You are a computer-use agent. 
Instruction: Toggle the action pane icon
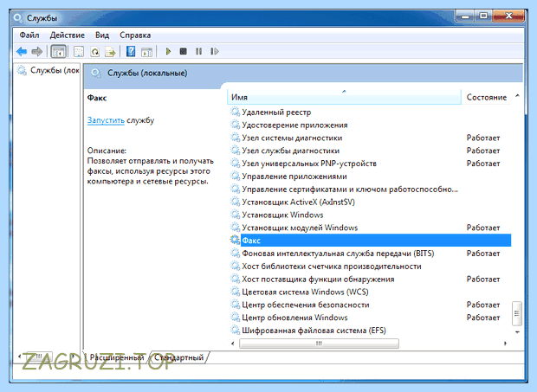pos(146,52)
